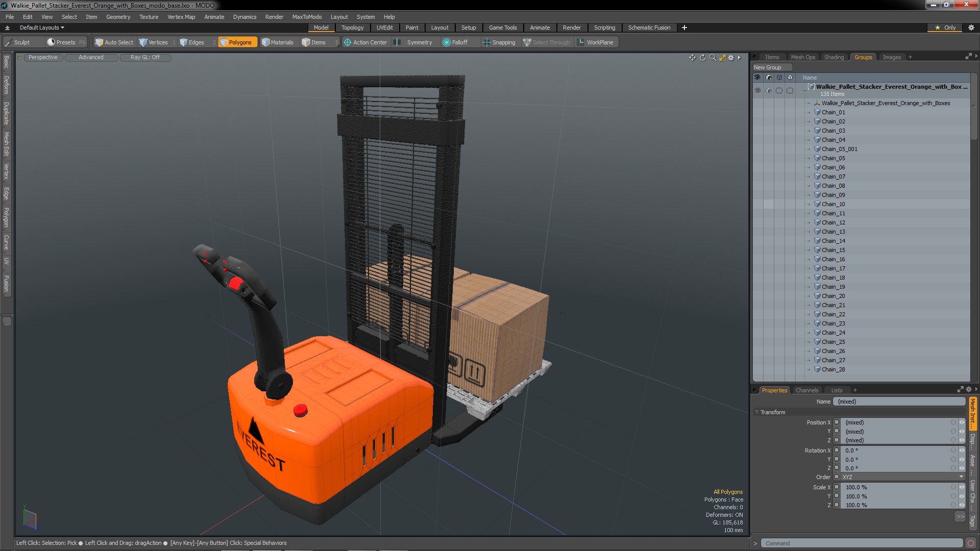This screenshot has height=551, width=980.
Task: Click viewport rotate icon
Action: (x=702, y=58)
